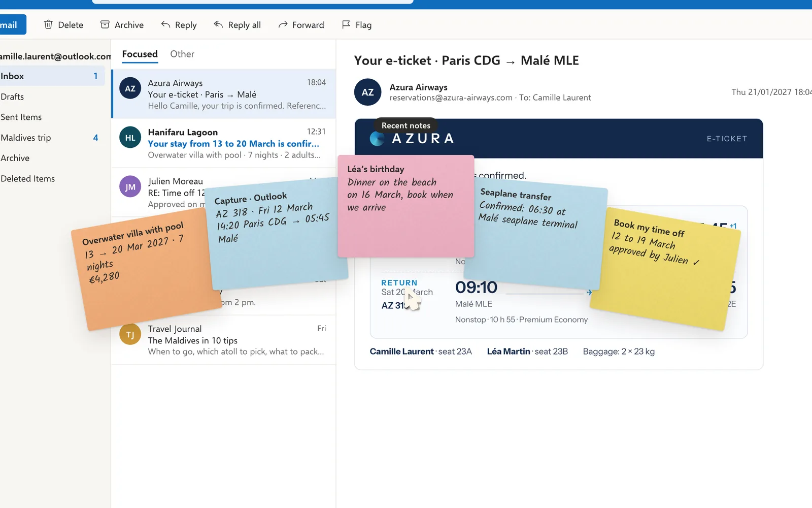Click the search bar at top

[x=253, y=2]
